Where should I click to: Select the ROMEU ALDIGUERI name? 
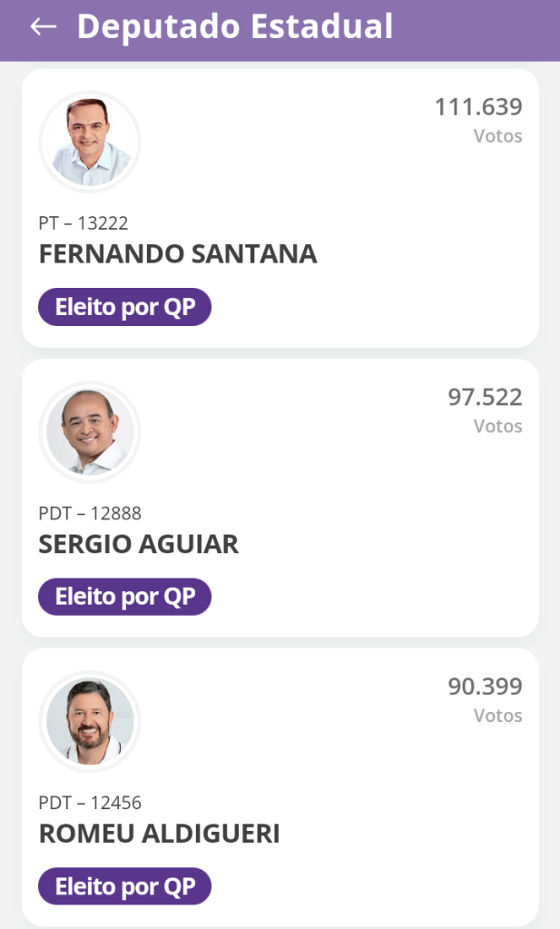pos(160,834)
